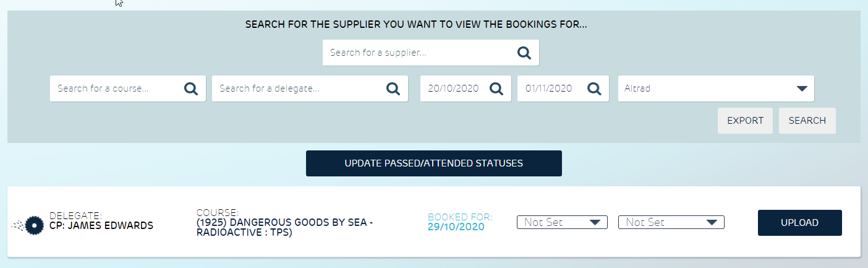Click the 01/11/2020 end date field
The width and height of the screenshot is (868, 268).
click(550, 89)
